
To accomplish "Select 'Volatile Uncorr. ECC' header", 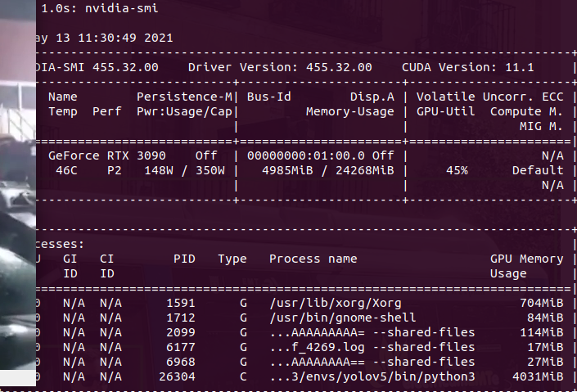I will pyautogui.click(x=489, y=97).
